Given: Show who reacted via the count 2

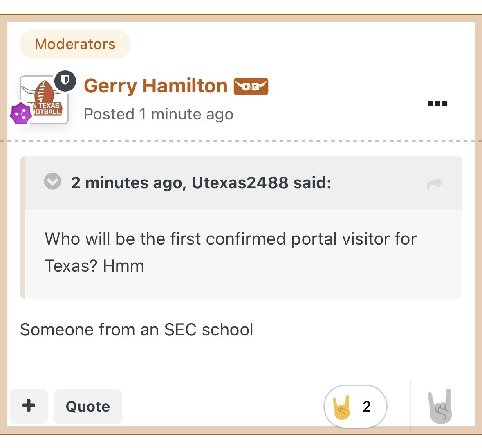Looking at the screenshot, I should click(367, 407).
